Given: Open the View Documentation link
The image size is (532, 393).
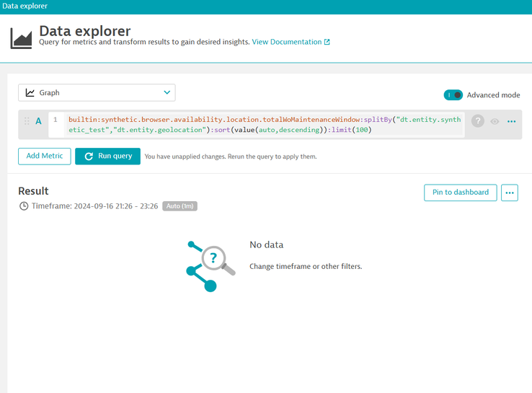Looking at the screenshot, I should 286,43.
